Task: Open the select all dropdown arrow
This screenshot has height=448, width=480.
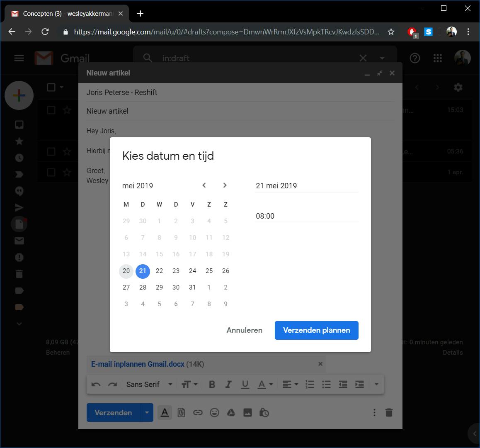Action: 61,88
